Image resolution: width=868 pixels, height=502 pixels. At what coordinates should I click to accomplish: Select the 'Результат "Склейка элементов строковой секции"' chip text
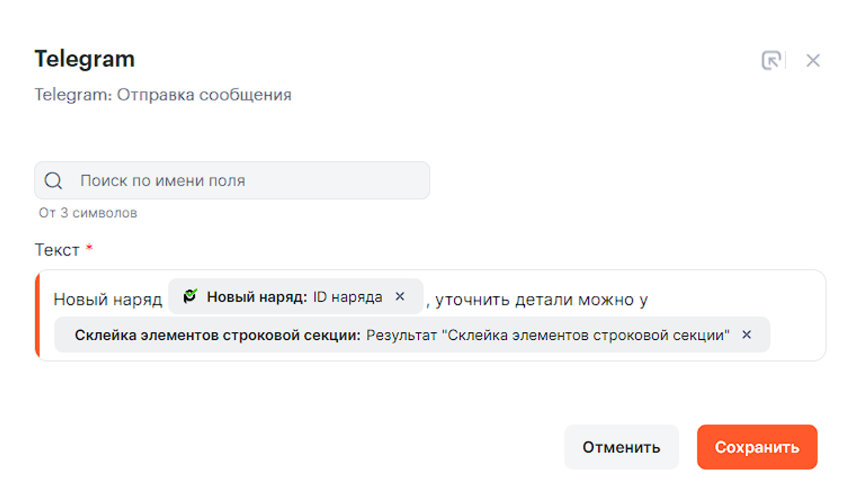[x=547, y=335]
